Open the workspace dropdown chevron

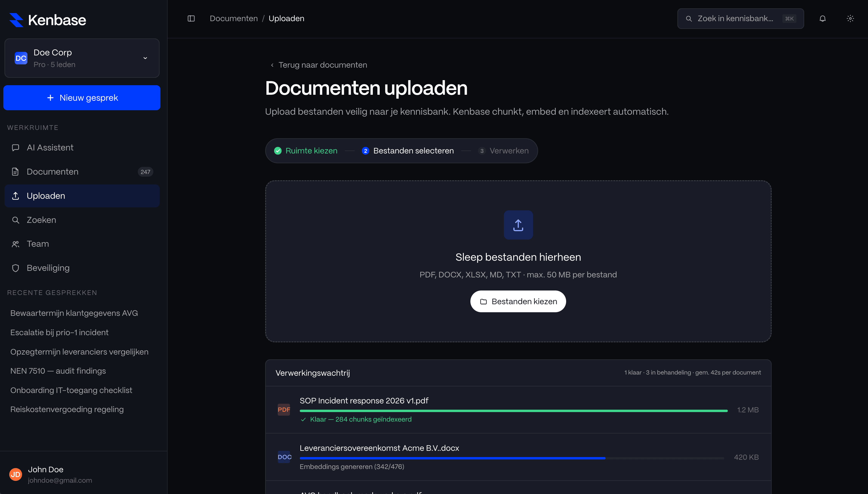click(x=145, y=58)
